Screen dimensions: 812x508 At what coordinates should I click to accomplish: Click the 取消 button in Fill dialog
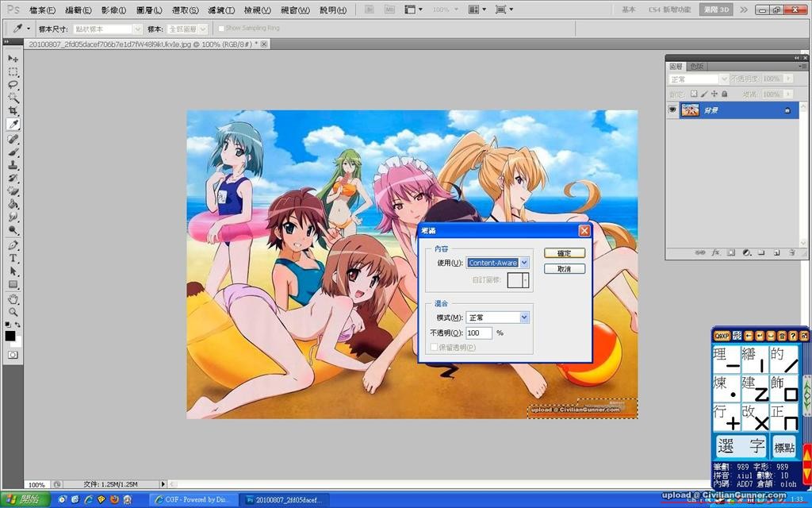pos(565,269)
